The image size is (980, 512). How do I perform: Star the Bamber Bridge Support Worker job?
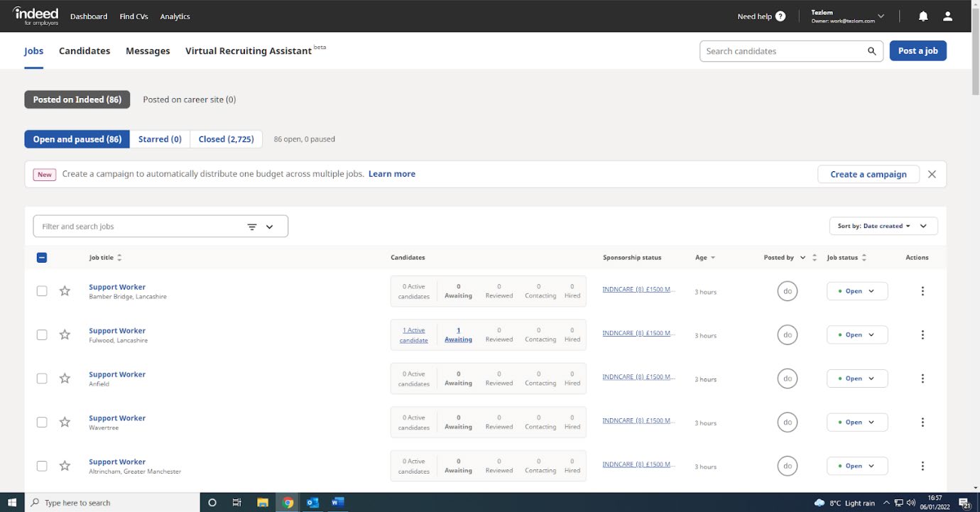pos(65,291)
